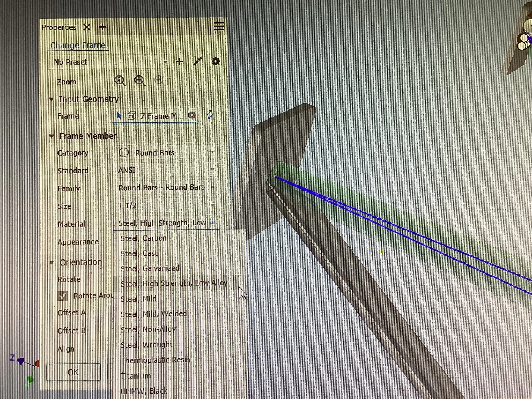Collapse the Frame Member section

(52, 136)
